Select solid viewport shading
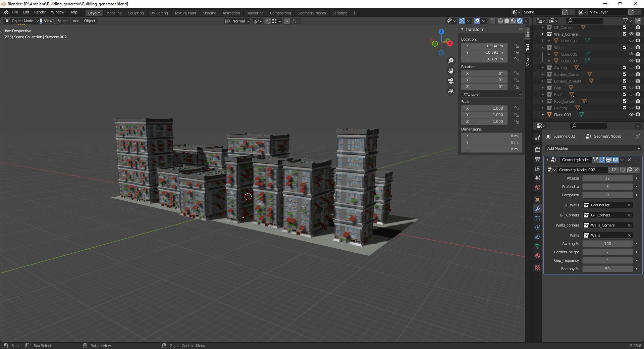644x349 pixels. (x=507, y=21)
